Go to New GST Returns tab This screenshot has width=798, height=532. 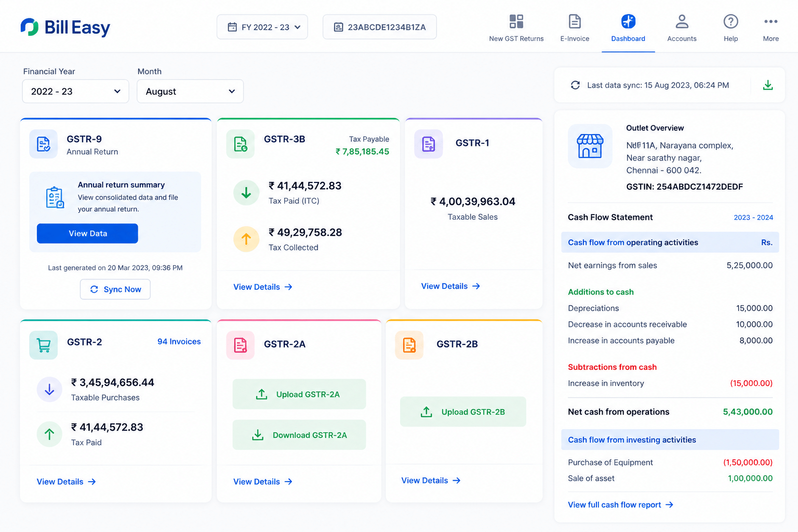pyautogui.click(x=516, y=28)
